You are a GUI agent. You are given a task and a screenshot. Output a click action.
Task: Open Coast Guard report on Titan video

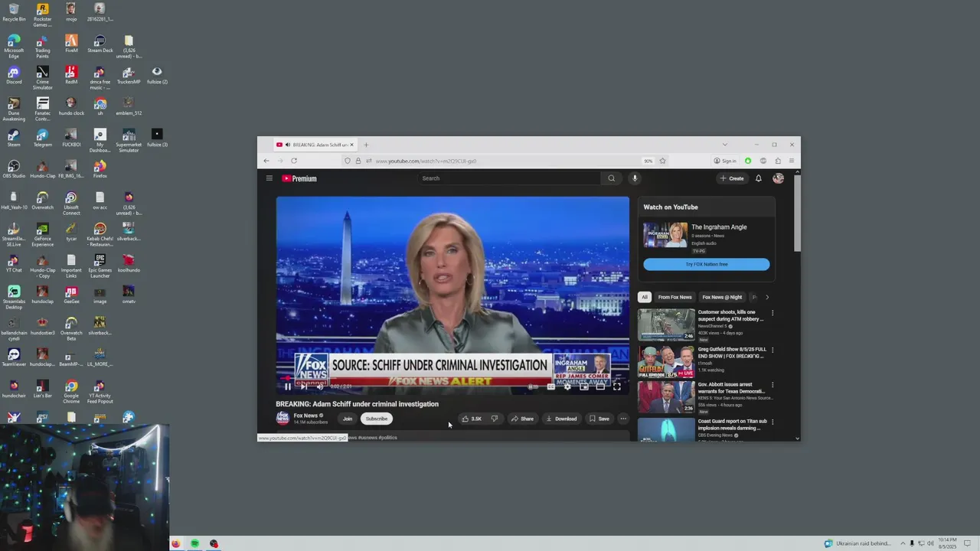[666, 429]
